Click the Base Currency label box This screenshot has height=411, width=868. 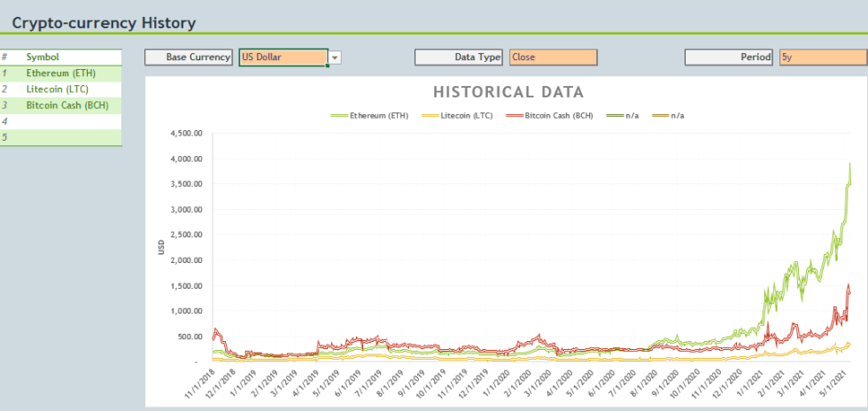(x=189, y=57)
